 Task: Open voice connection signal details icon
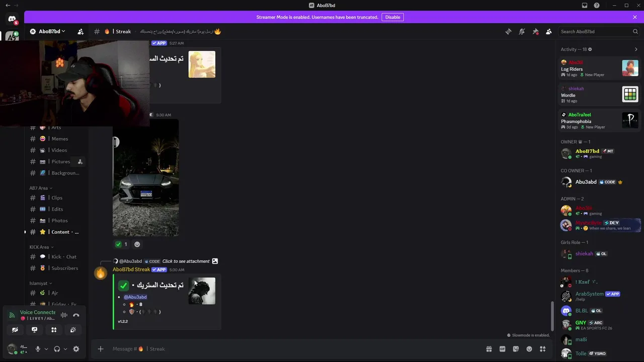[12, 315]
